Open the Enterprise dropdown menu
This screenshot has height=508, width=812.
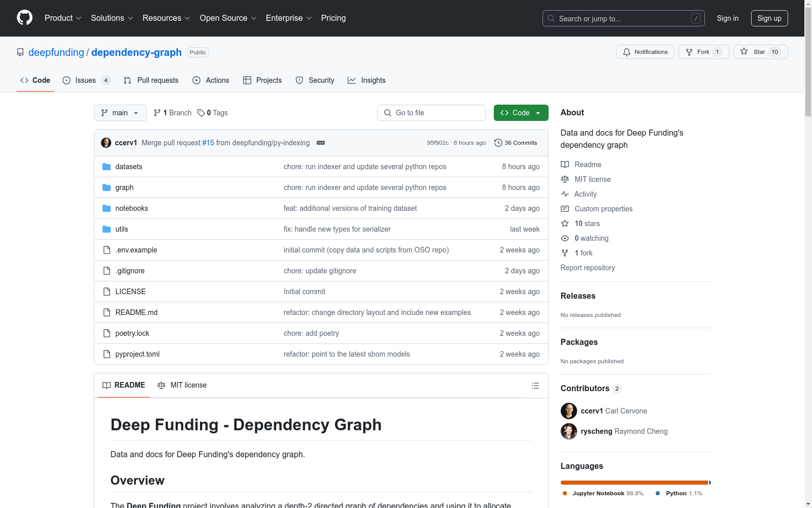(289, 18)
